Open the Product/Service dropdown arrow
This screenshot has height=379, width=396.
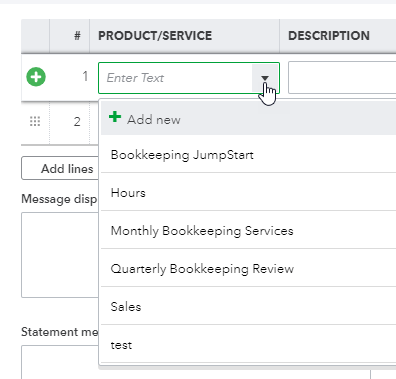265,78
